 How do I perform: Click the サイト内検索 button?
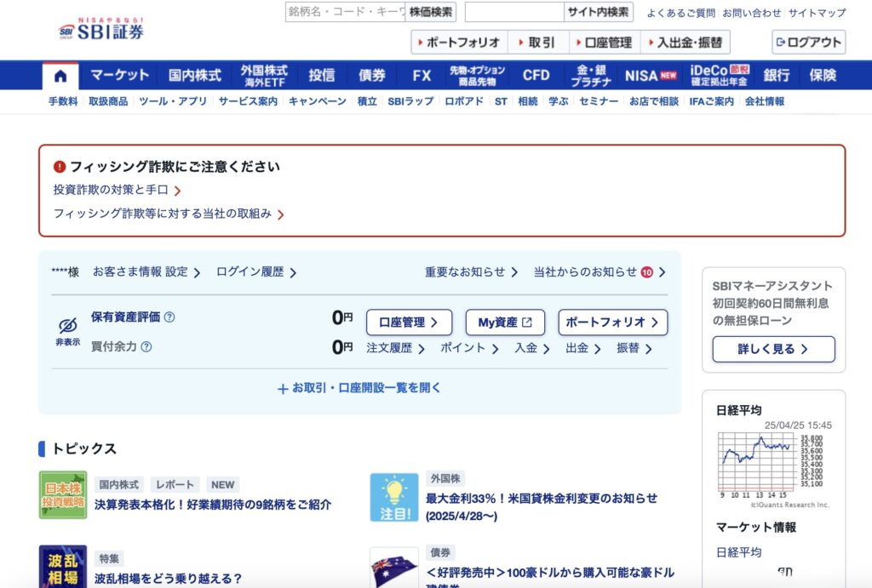point(599,12)
